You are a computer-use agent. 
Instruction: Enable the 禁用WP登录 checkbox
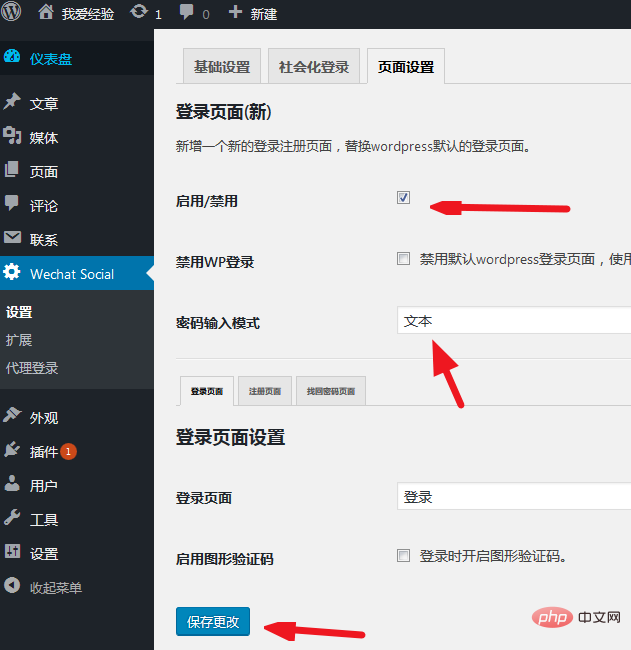(404, 259)
